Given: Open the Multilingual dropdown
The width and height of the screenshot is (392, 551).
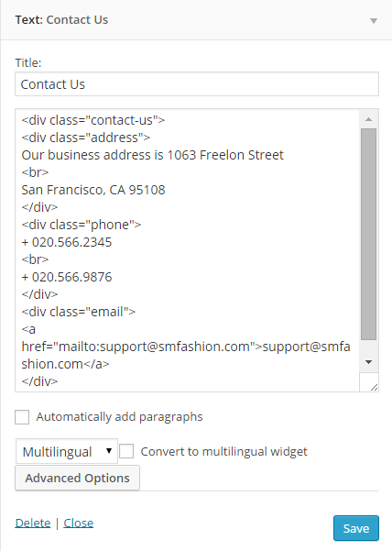Looking at the screenshot, I should tap(67, 451).
